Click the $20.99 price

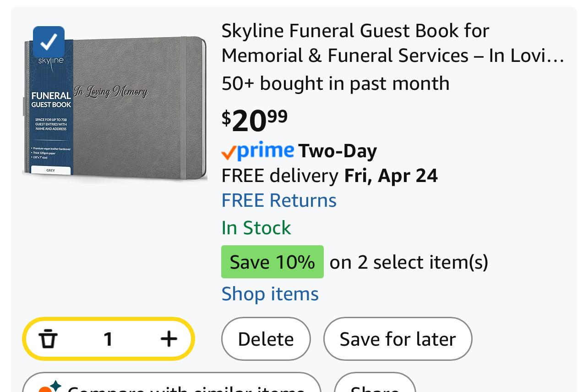click(x=255, y=120)
